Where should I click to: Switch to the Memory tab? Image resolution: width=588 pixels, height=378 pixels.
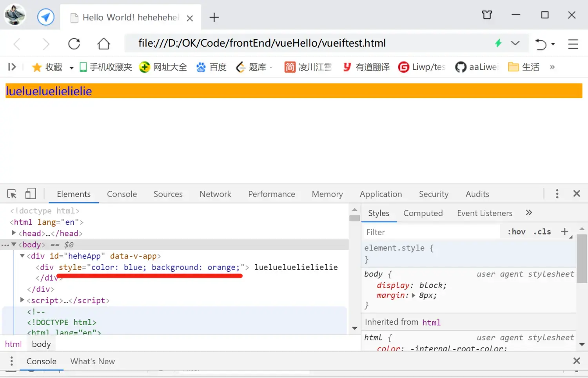(x=327, y=194)
